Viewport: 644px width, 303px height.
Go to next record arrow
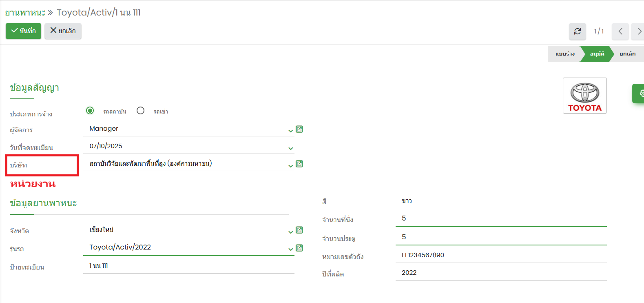click(639, 31)
